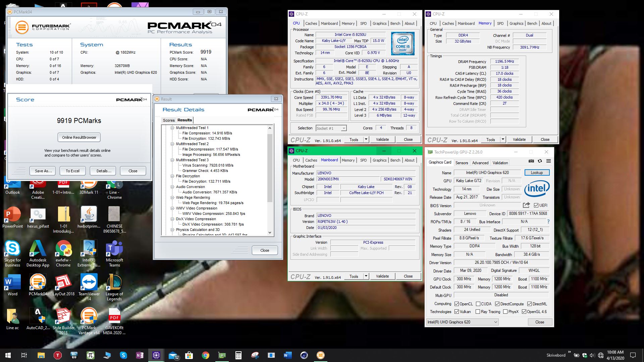Screen dimensions: 644x362
Task: Open the Word desktop shortcut
Action: (12, 285)
